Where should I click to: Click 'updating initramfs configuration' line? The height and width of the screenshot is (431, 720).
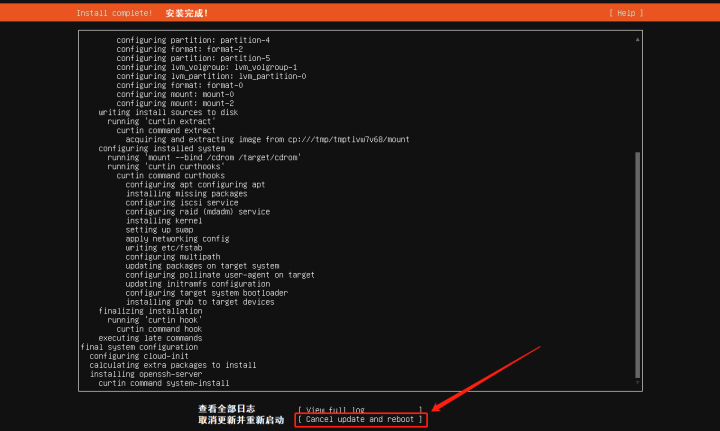pyautogui.click(x=197, y=284)
